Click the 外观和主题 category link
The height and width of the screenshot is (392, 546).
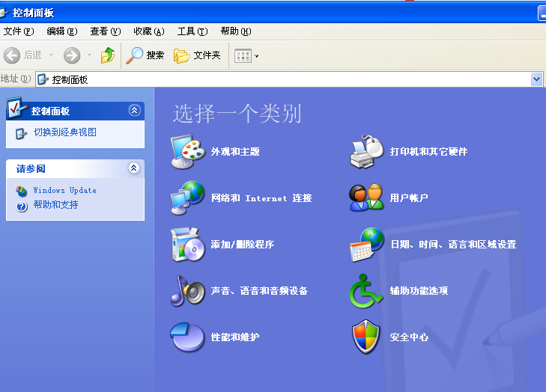[235, 152]
